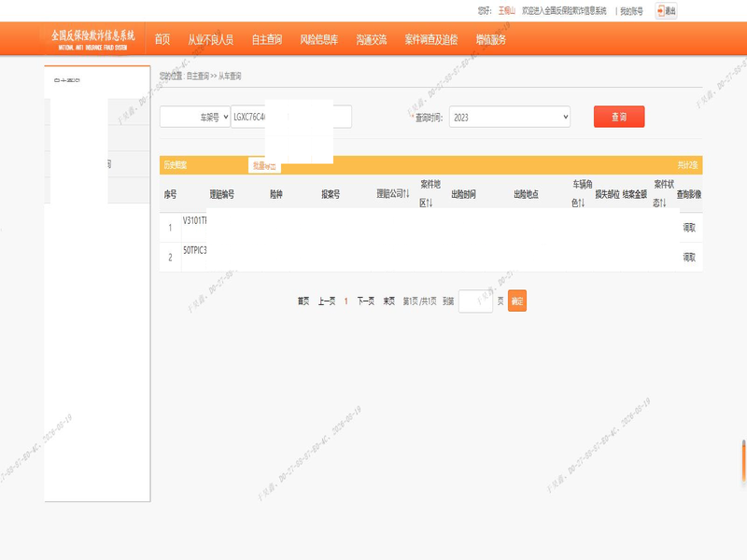Viewport: 747px width, 560px height.
Task: Focus the page number input
Action: click(475, 301)
